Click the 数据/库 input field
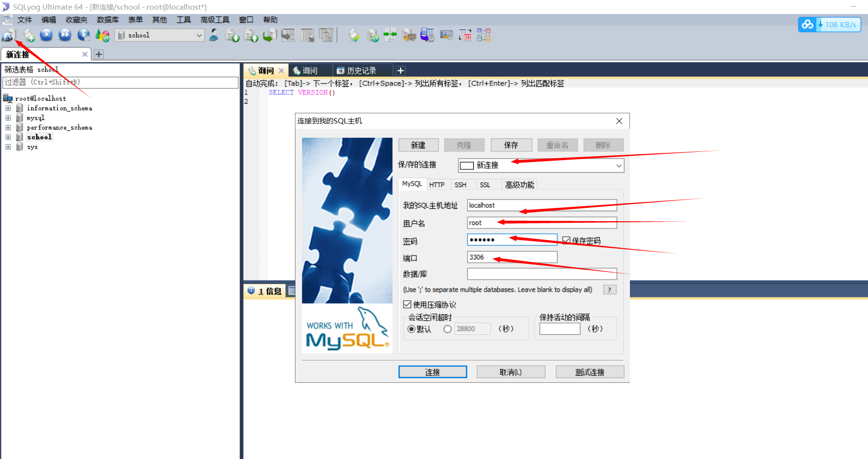The height and width of the screenshot is (459, 868). pos(542,274)
